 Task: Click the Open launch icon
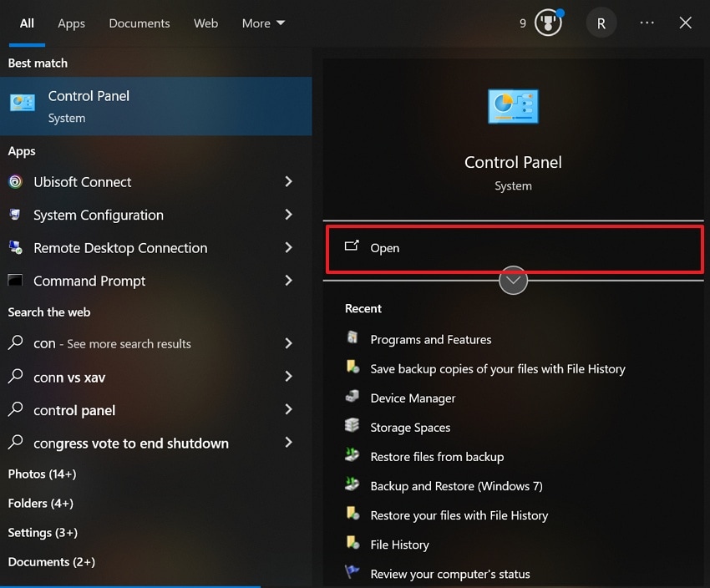[x=352, y=246]
